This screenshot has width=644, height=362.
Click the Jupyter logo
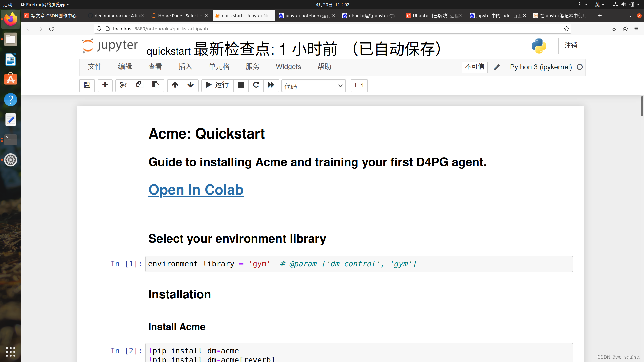110,46
